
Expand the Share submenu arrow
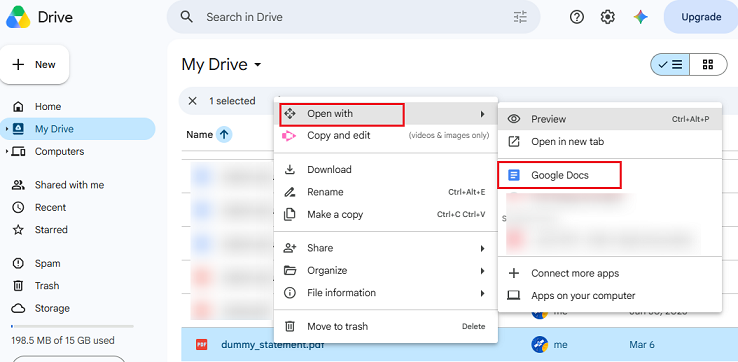tap(482, 248)
